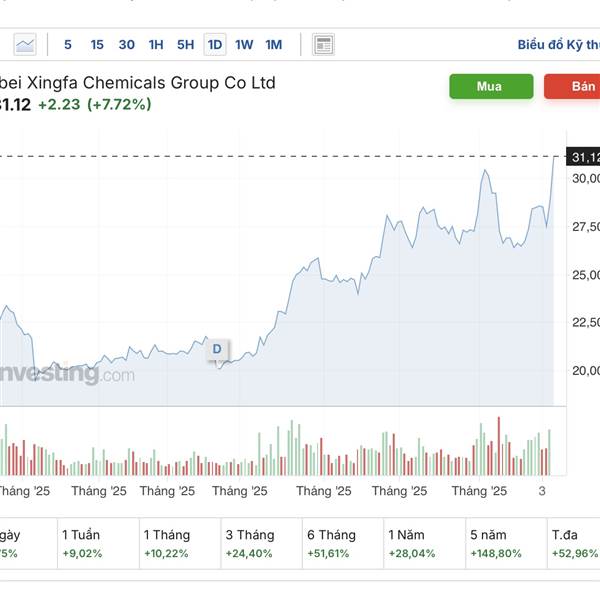600x600 pixels.
Task: Open Biểu đồ Kỹ thuật link
Action: 558,44
